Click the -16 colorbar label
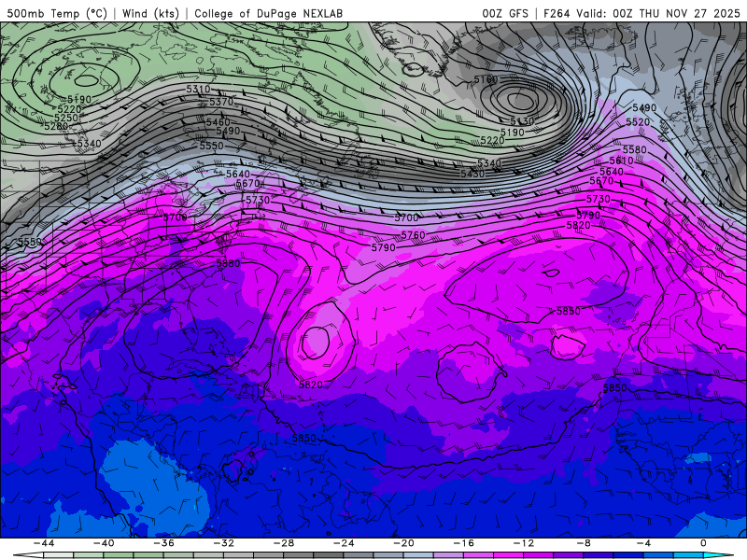 click(x=464, y=543)
